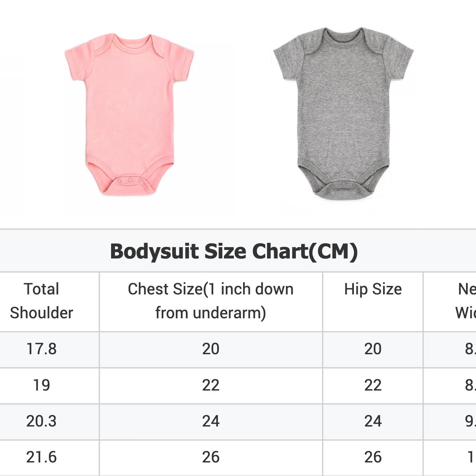Click the 20.3 total shoulder cell

click(x=42, y=421)
